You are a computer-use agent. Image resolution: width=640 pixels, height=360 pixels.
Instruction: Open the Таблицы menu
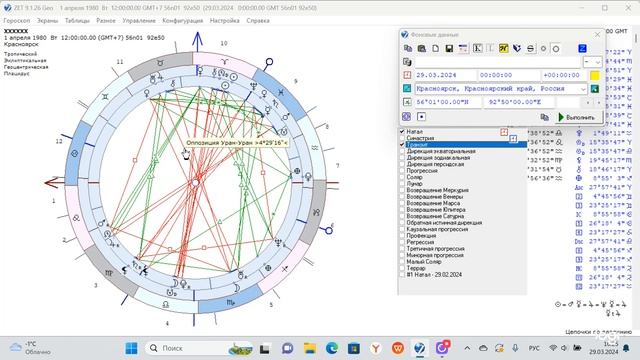pos(77,20)
